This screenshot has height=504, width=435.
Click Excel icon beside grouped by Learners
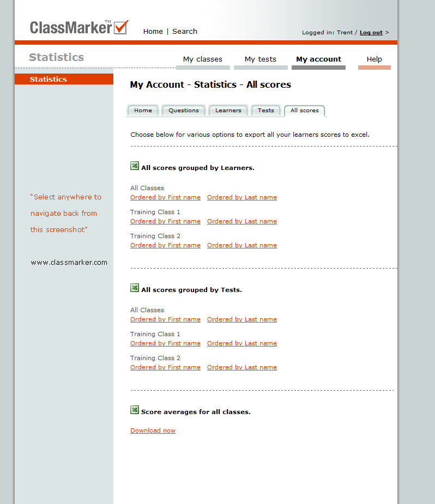click(135, 166)
